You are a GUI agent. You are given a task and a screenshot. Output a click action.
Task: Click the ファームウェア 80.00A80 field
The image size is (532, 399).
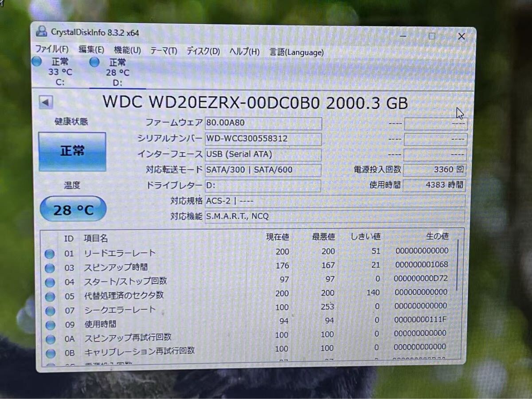click(263, 123)
